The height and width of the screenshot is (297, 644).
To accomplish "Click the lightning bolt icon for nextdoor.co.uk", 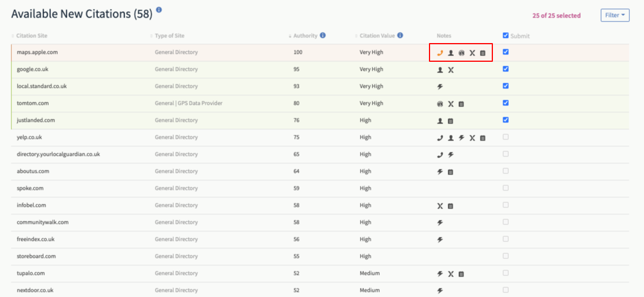I will tap(440, 290).
